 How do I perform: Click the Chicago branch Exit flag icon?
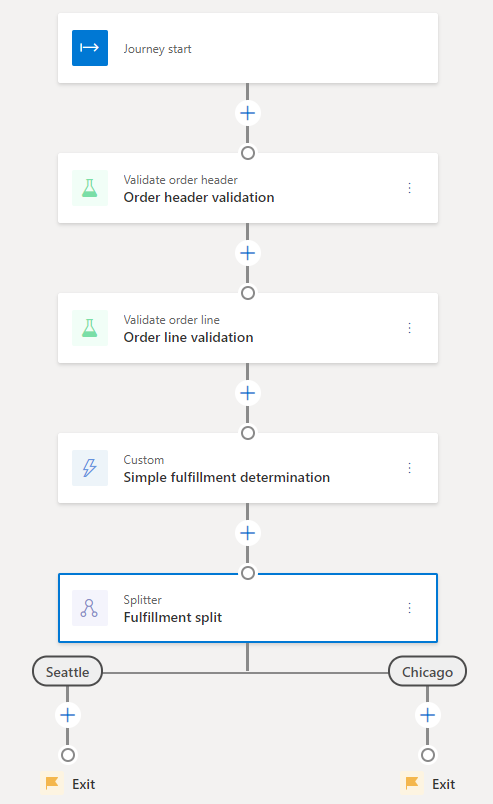point(412,783)
